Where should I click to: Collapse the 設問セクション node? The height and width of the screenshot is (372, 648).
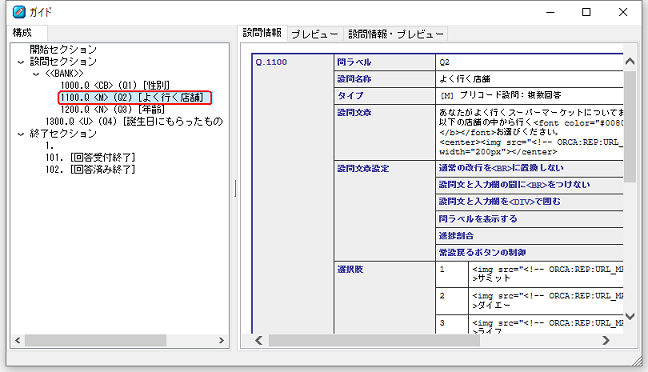coord(21,62)
